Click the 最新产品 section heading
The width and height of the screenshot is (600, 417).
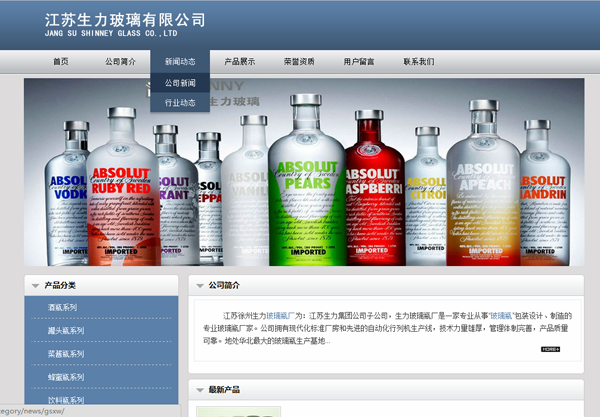(224, 390)
